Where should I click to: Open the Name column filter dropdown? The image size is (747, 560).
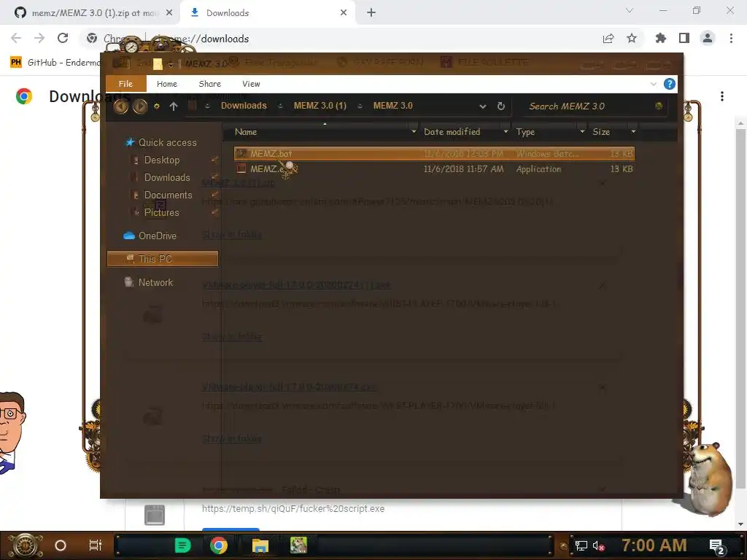[414, 132]
